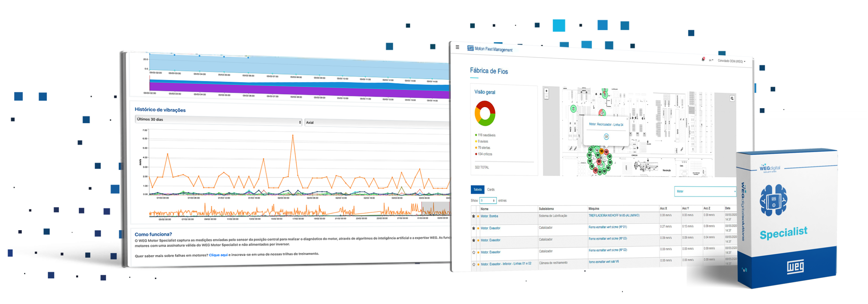Close the Recirculador Linha 04 popup

[627, 119]
